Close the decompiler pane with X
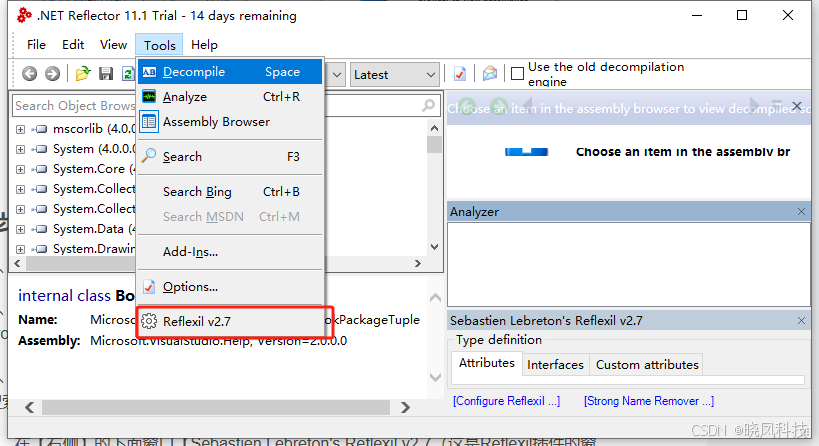Image resolution: width=819 pixels, height=446 pixels. 797,107
